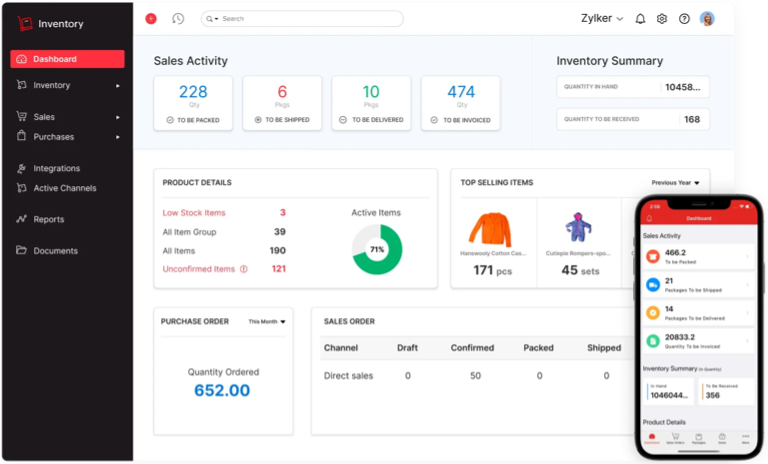Tap Packages tab in phone bottom bar

(x=698, y=438)
